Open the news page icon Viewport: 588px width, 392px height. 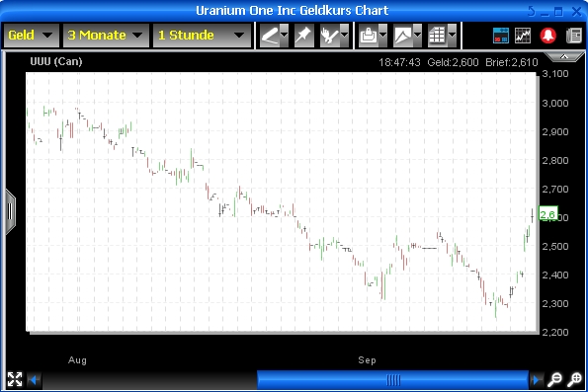pos(574,36)
